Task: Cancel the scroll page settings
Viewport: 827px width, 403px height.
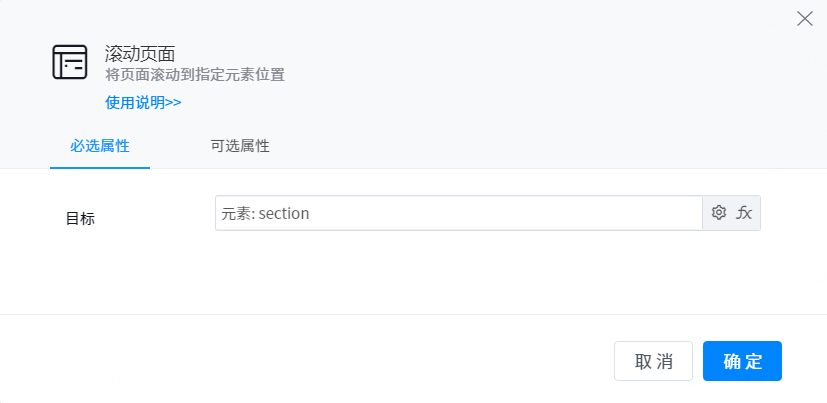Action: 653,361
